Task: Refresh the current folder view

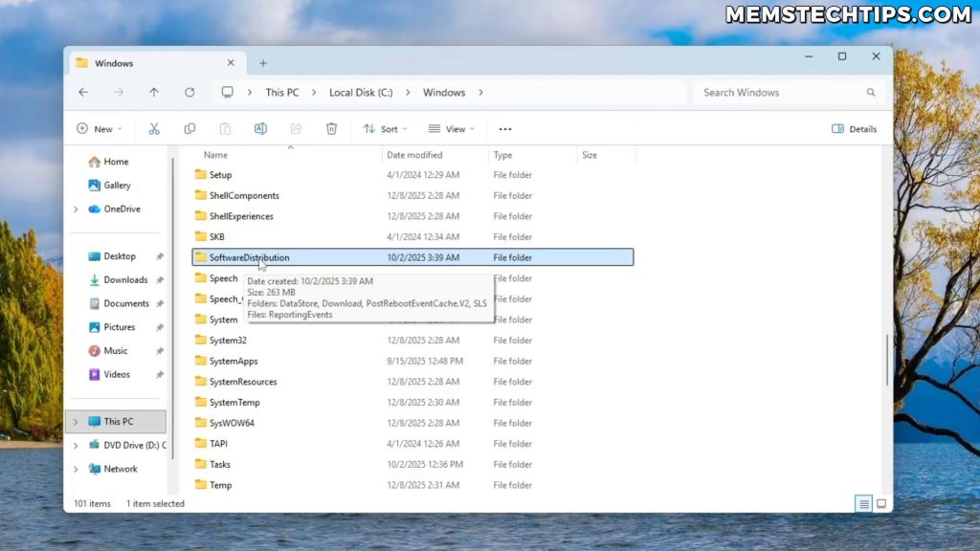Action: tap(189, 92)
